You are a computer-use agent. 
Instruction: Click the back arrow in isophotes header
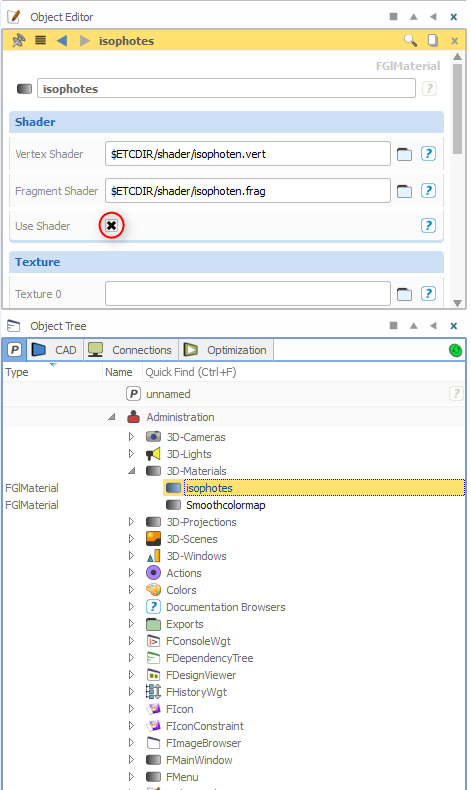tap(62, 40)
